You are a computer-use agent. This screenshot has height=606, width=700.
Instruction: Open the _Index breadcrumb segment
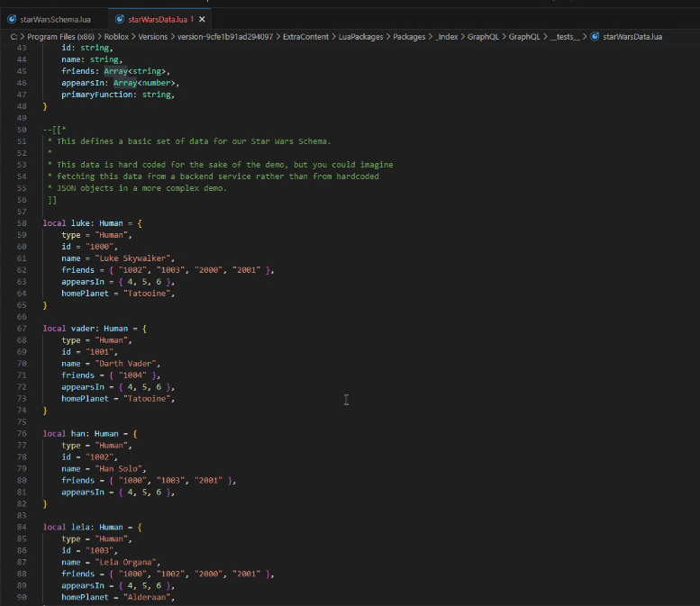tap(447, 37)
